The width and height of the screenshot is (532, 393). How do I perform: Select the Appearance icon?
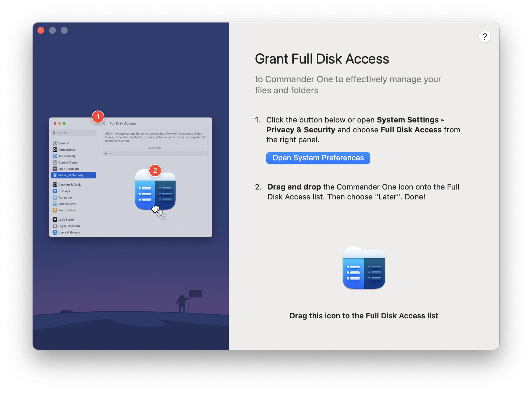[x=55, y=150]
